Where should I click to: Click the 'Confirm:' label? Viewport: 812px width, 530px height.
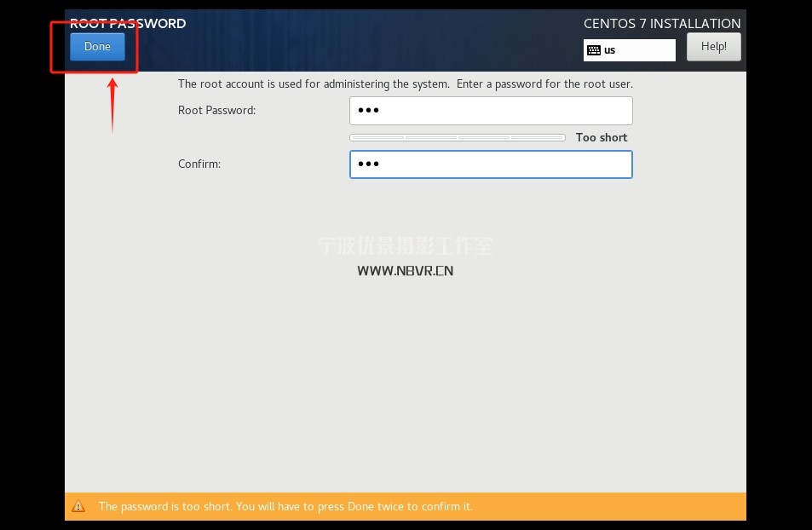[x=199, y=164]
